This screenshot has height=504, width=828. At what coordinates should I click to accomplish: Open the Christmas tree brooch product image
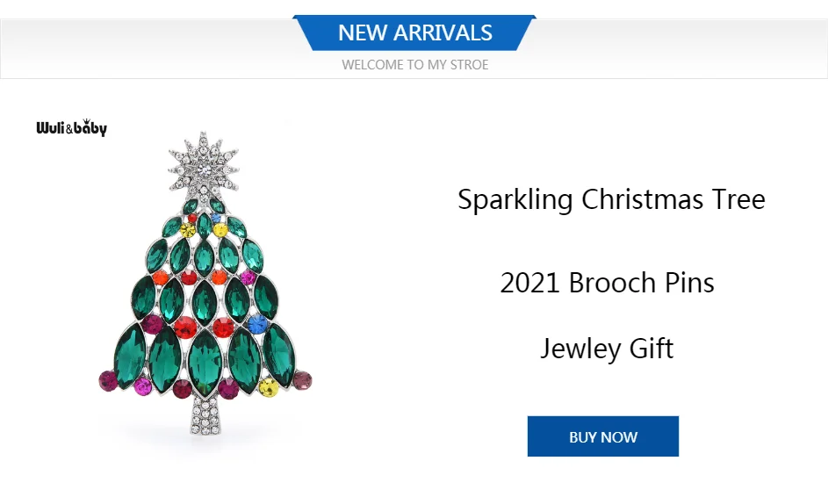click(204, 290)
